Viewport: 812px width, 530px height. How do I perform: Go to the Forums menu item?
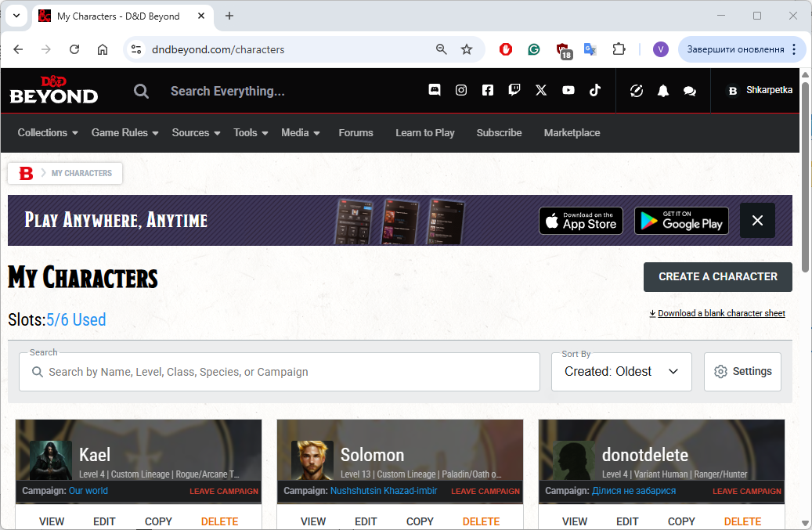pos(355,132)
